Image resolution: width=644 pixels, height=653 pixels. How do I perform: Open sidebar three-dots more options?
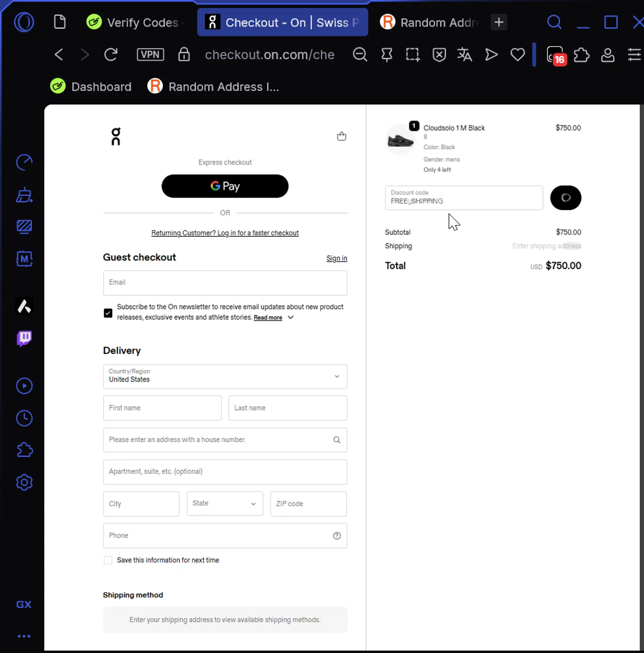pyautogui.click(x=24, y=636)
